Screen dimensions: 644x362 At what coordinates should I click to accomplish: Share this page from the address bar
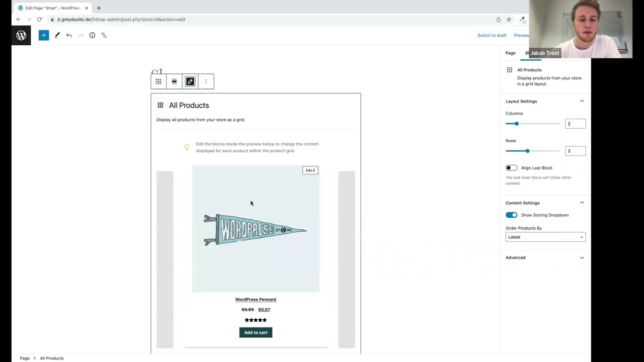(x=499, y=20)
